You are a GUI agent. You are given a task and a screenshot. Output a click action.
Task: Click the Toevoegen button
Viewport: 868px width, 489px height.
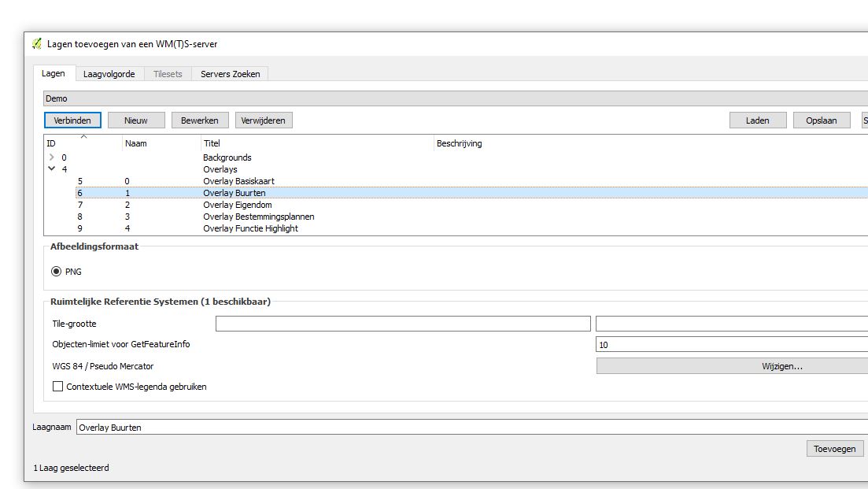tap(834, 449)
